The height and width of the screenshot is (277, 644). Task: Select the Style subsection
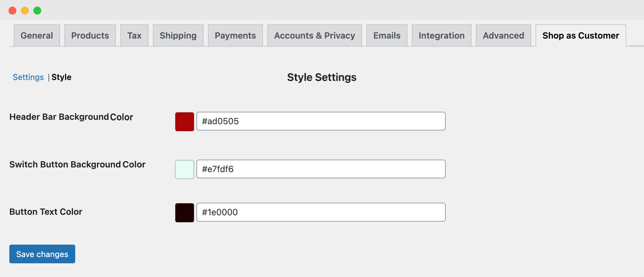click(61, 77)
